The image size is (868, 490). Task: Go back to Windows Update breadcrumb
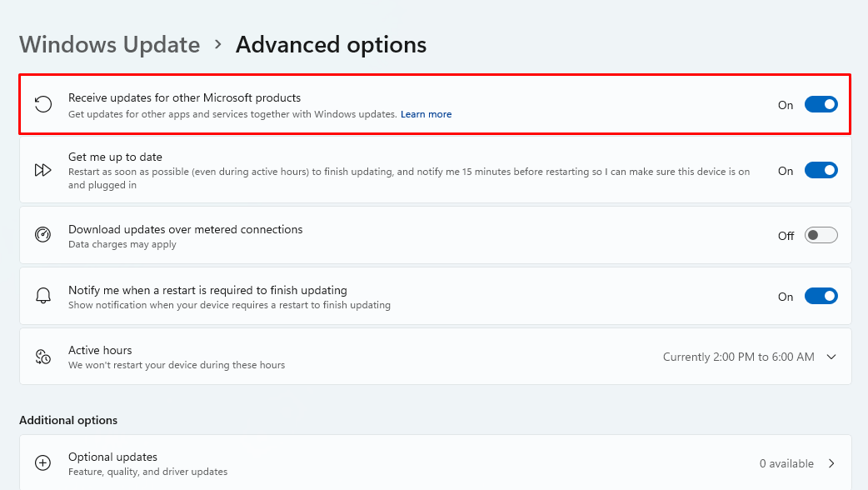[110, 45]
